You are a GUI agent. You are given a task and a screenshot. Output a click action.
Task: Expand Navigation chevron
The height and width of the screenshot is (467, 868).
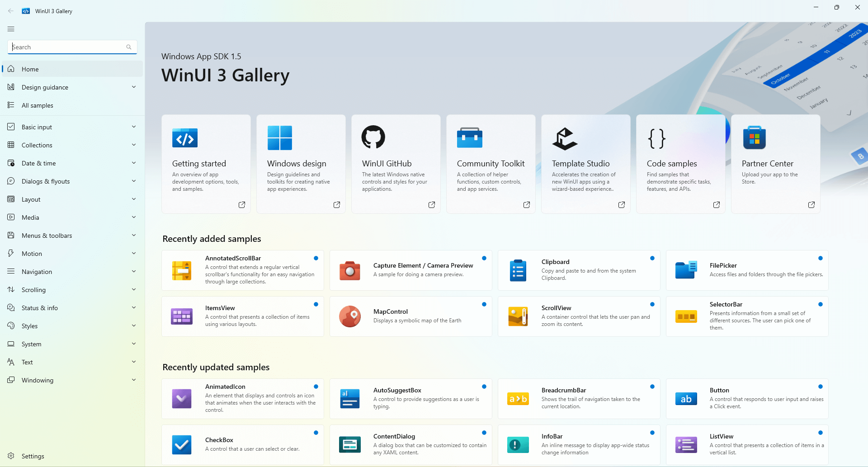pos(134,271)
